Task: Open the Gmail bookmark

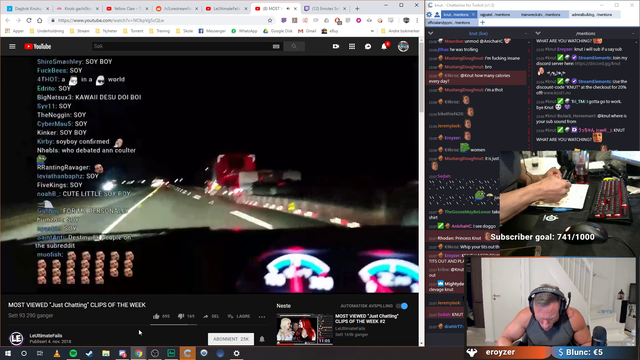Action: click(307, 31)
